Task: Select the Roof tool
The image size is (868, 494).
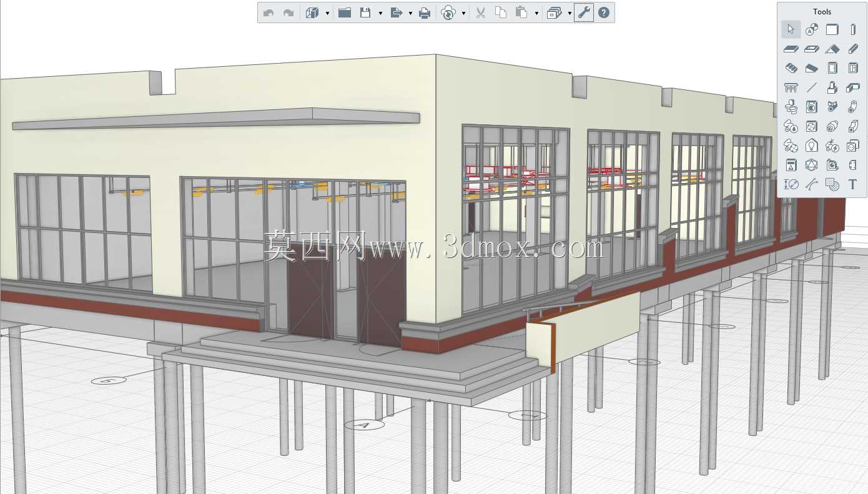Action: (832, 49)
